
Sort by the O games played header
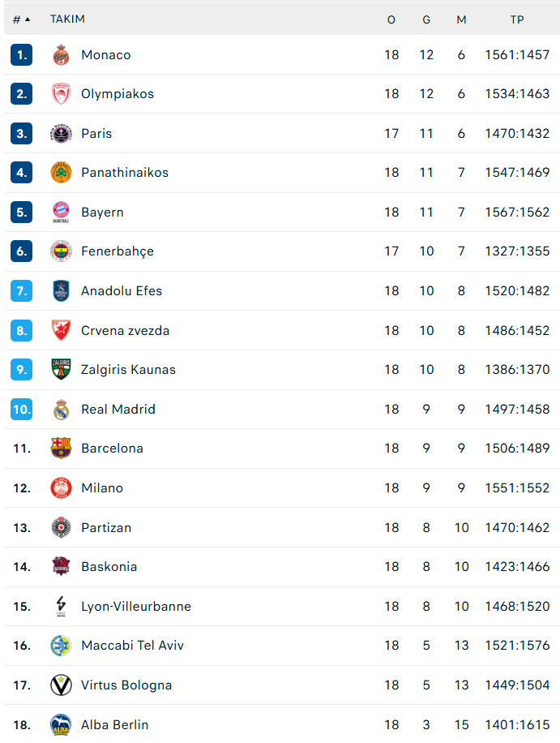pos(391,19)
